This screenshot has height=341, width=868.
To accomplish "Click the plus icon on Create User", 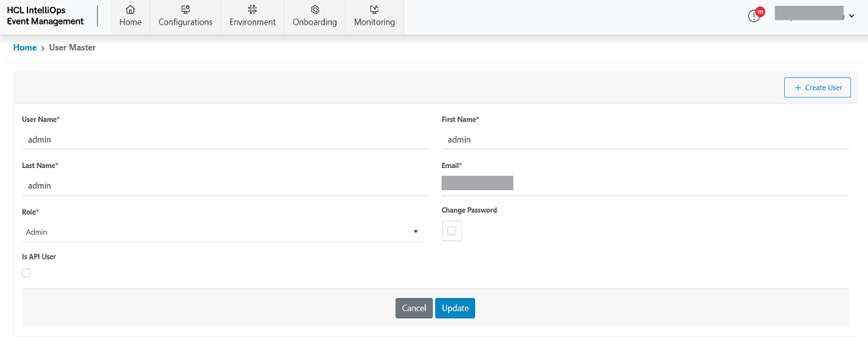I will [798, 87].
